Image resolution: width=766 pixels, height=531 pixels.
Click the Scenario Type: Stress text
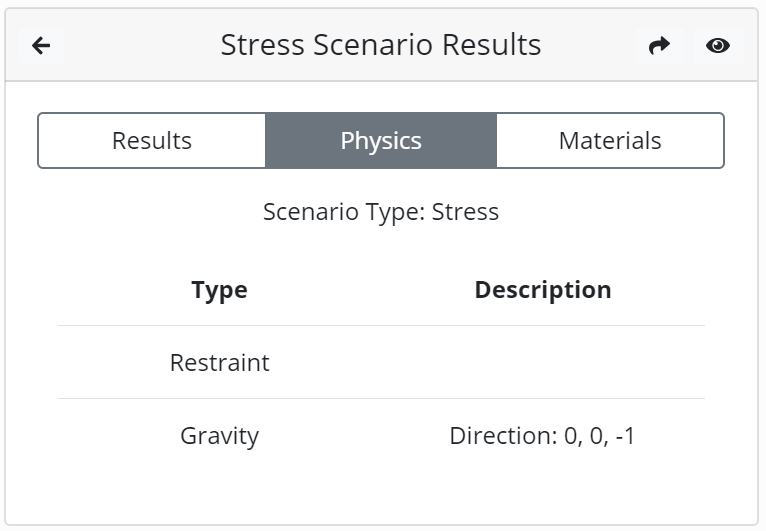[381, 212]
